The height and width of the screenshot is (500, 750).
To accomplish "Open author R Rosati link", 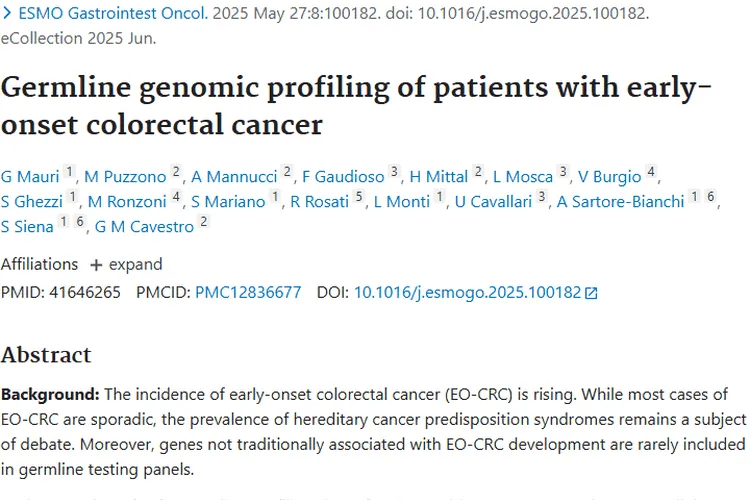I will 320,202.
